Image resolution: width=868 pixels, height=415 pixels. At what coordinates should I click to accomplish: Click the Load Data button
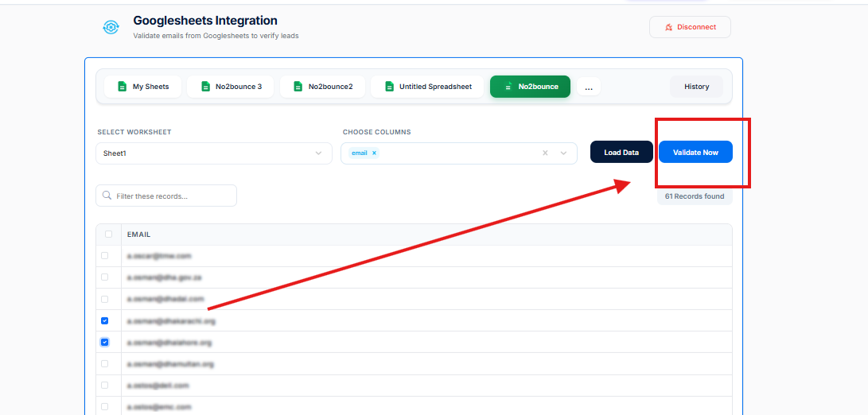click(621, 152)
